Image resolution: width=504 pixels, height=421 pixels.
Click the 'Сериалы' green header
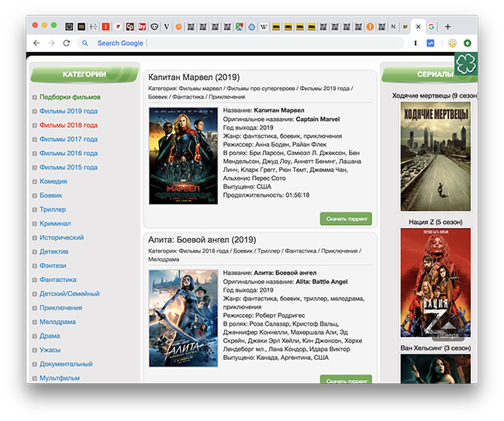click(x=430, y=74)
